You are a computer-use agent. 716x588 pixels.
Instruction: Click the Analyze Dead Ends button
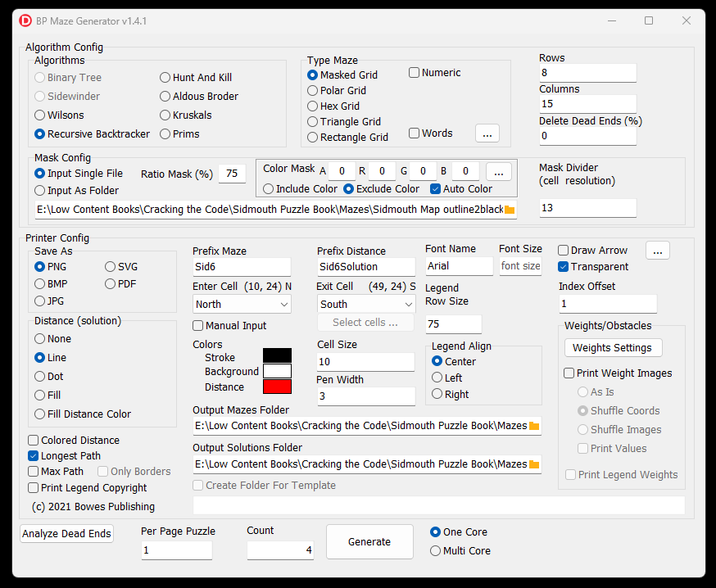click(66, 534)
